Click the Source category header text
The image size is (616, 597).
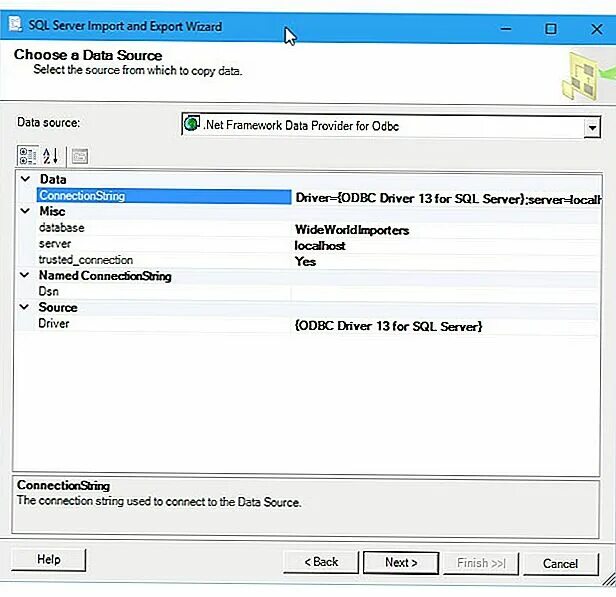[58, 307]
